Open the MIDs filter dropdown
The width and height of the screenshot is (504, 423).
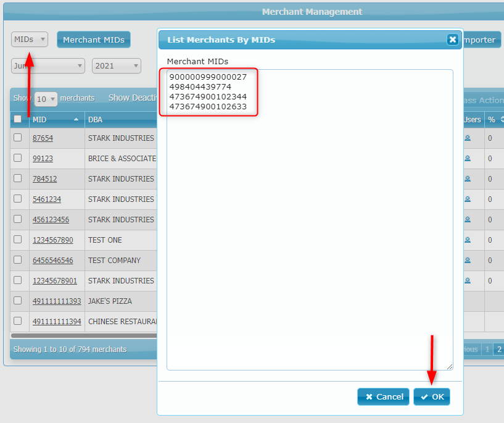coord(30,40)
